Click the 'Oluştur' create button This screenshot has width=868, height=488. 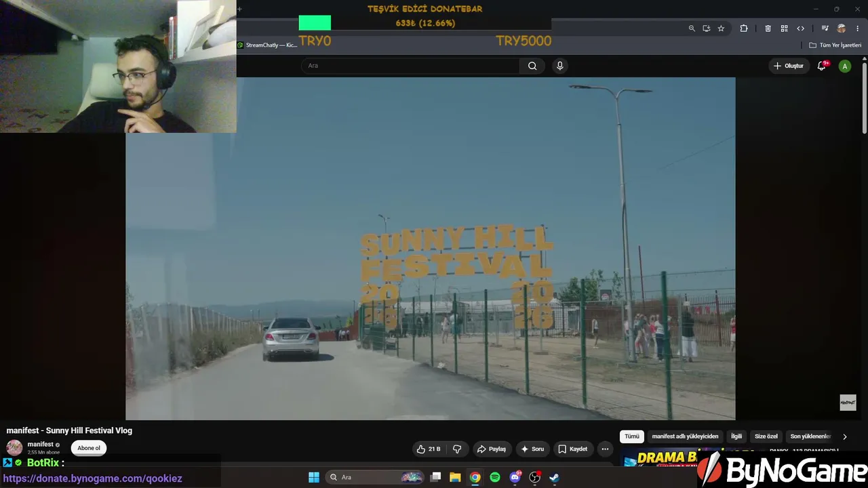coord(789,66)
